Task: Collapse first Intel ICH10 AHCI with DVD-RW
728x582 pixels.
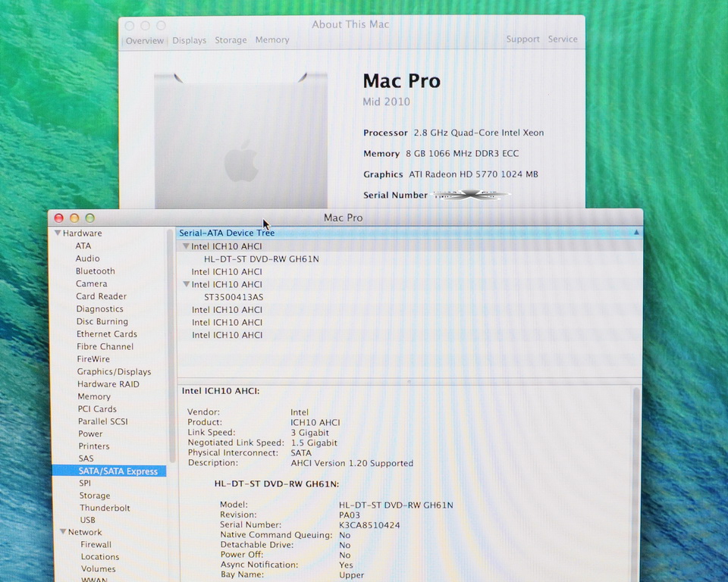Action: [186, 246]
